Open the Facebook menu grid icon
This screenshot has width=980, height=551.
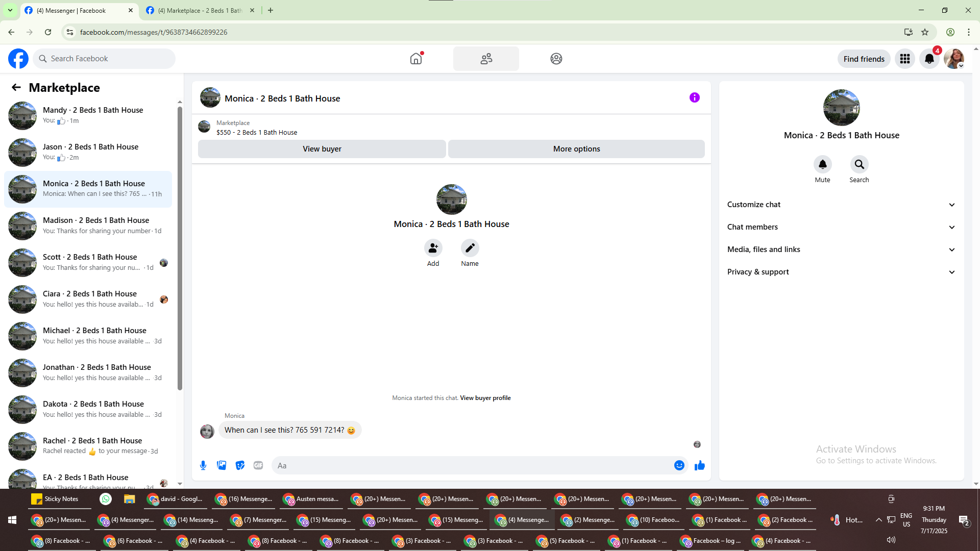905,59
